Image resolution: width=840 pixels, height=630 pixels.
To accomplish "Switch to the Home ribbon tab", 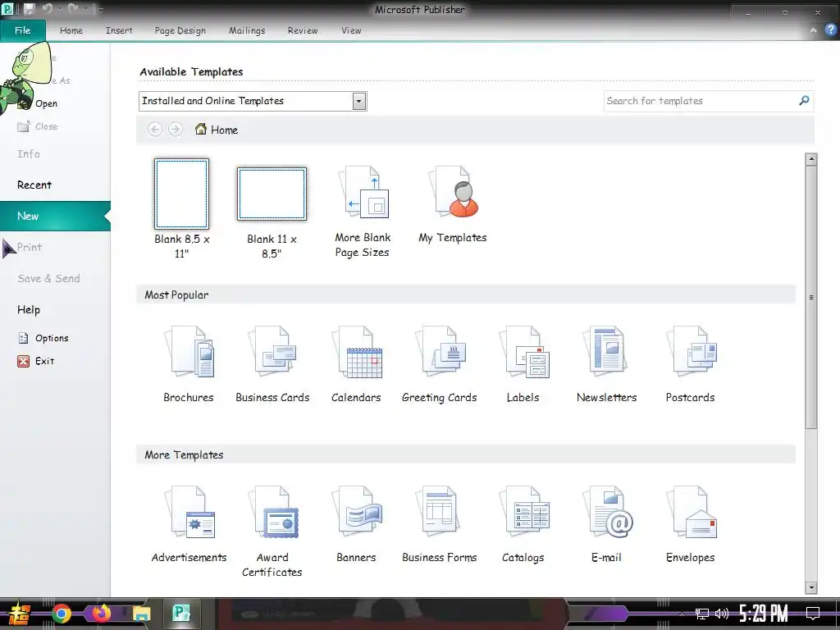I will tap(71, 30).
